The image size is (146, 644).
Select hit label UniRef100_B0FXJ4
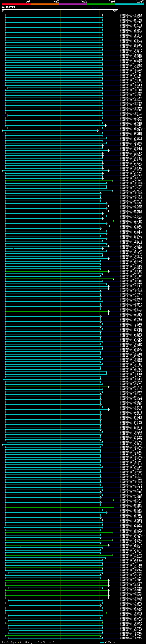point(131,201)
